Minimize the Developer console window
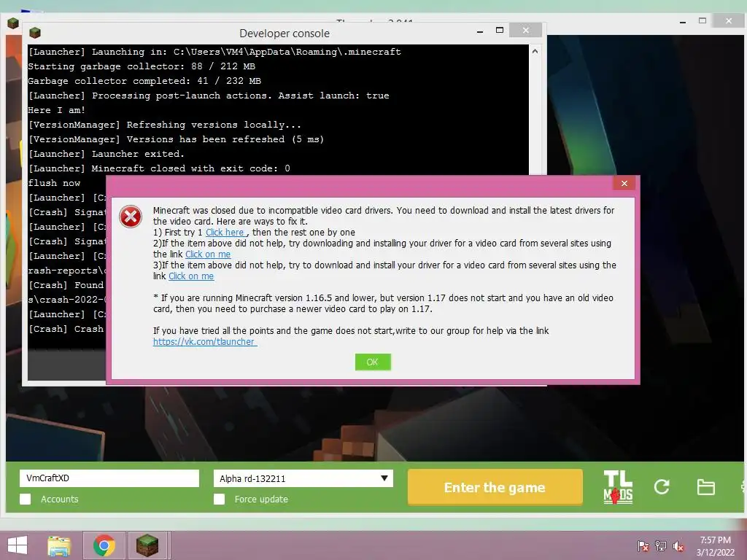Image resolution: width=747 pixels, height=560 pixels. 480,31
